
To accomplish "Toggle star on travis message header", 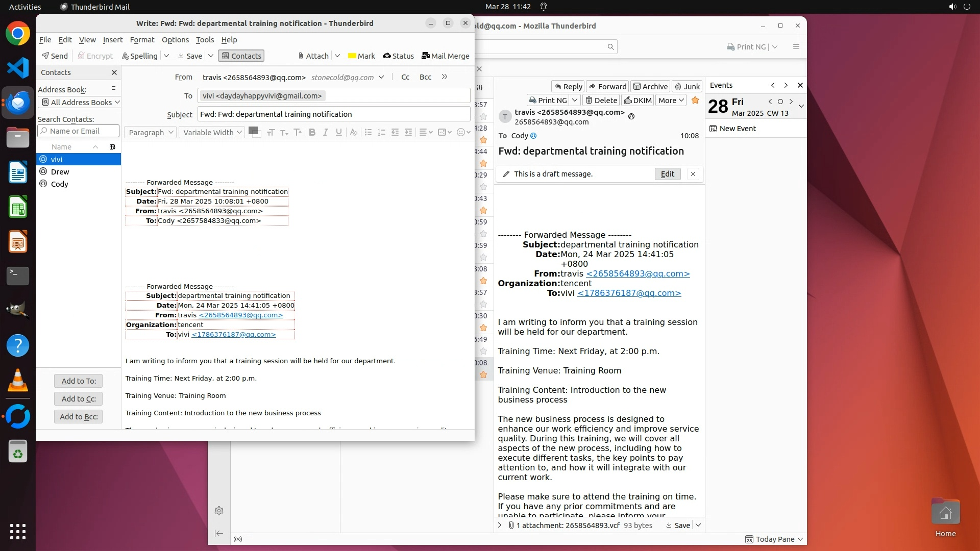I will tap(695, 100).
